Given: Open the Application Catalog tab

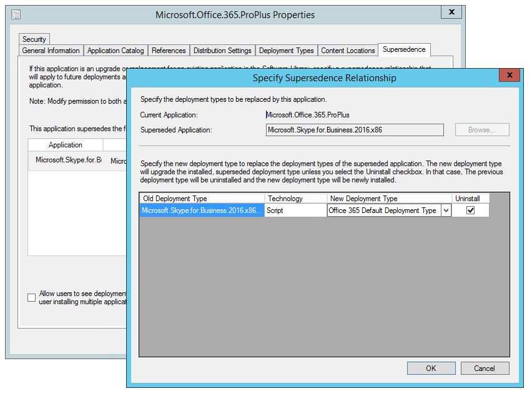Looking at the screenshot, I should [116, 51].
